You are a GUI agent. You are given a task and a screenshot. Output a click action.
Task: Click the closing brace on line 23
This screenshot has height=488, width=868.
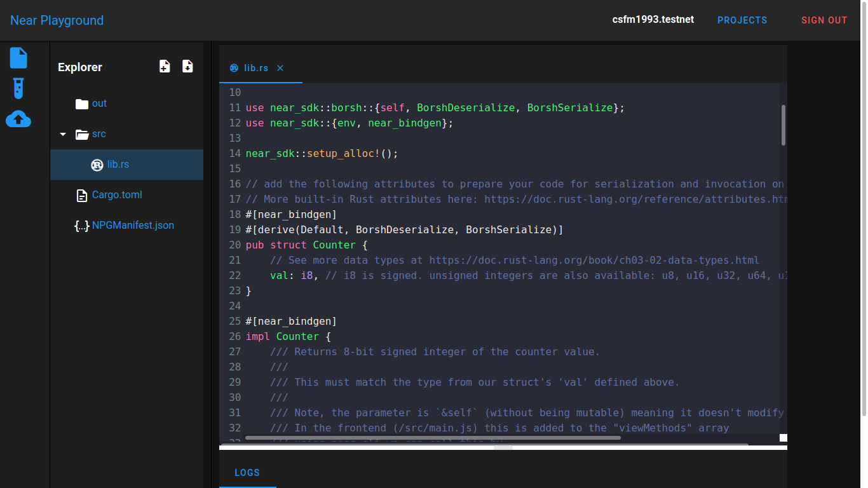pos(249,291)
